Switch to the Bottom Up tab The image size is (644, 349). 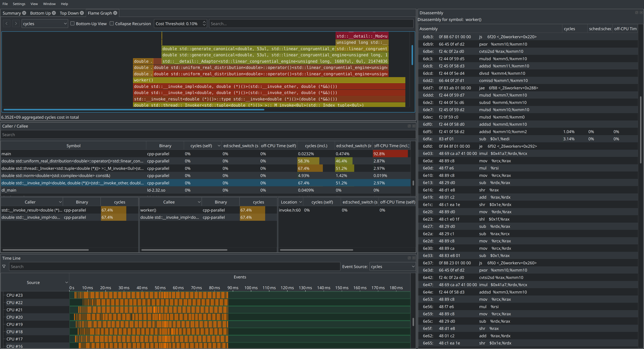coord(40,13)
